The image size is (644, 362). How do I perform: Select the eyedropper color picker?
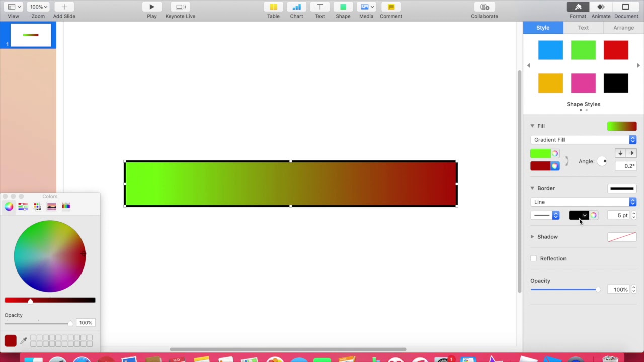click(23, 341)
